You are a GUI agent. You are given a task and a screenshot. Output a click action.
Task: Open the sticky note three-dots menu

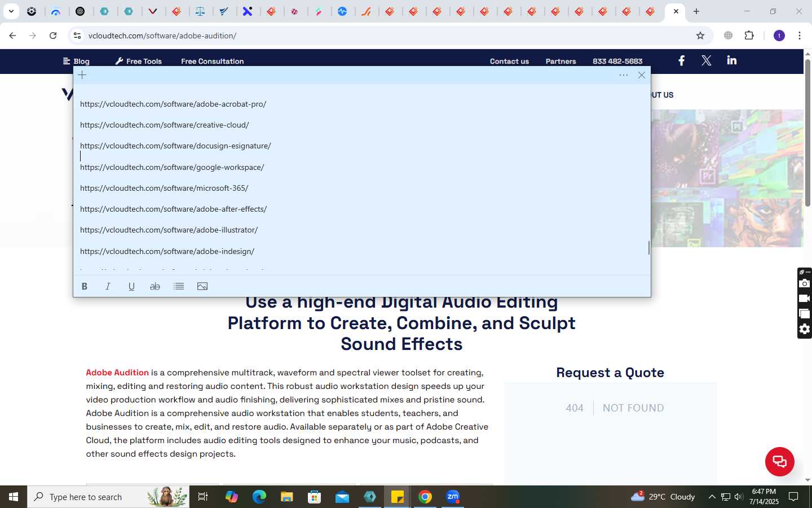point(624,75)
